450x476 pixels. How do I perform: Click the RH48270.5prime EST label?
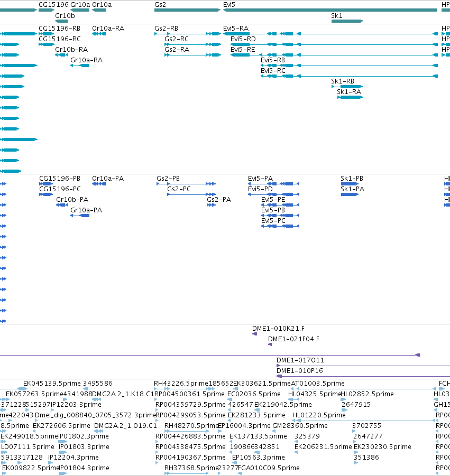[191, 426]
